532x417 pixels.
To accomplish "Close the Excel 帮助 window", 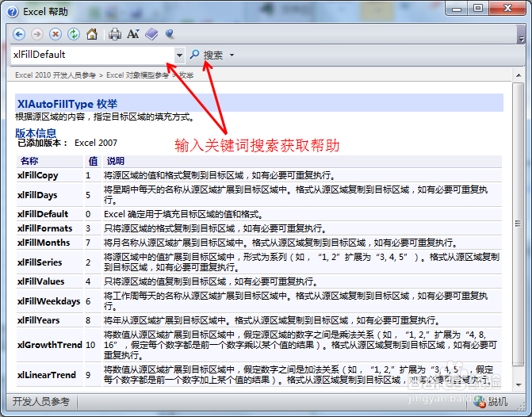I will pyautogui.click(x=507, y=9).
